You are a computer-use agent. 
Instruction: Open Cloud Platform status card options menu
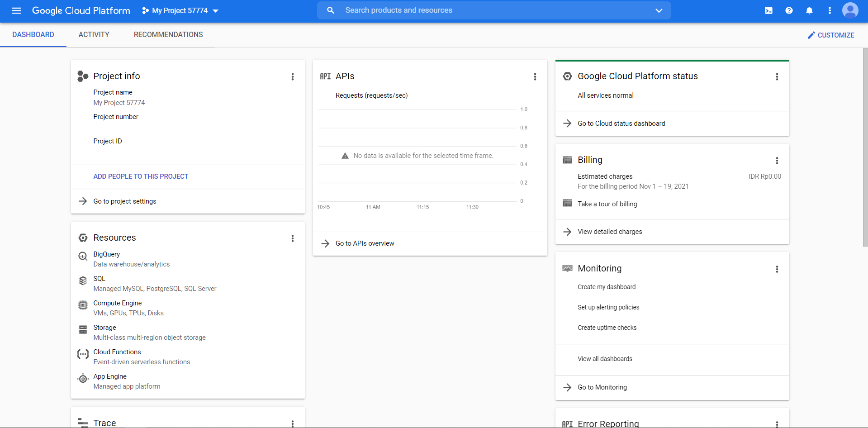click(777, 77)
